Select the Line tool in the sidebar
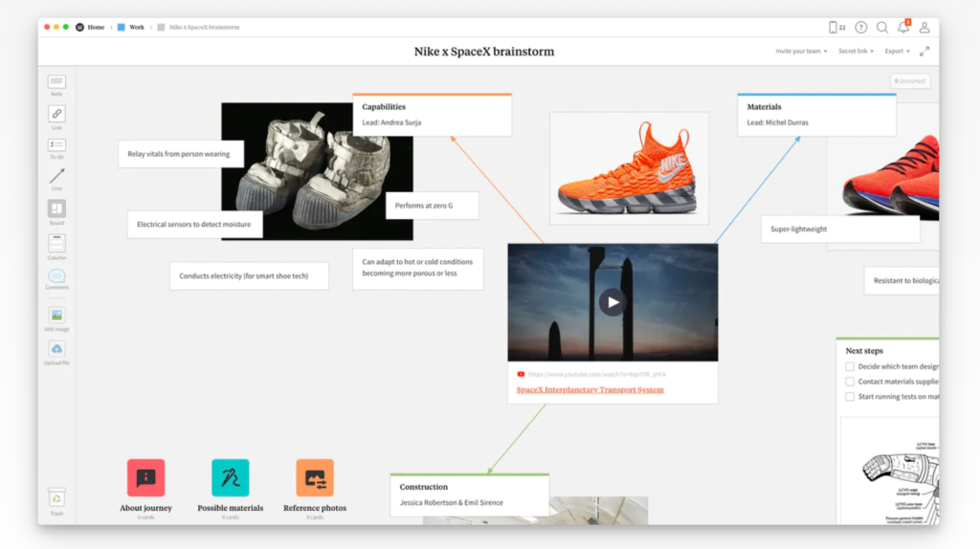 pyautogui.click(x=56, y=179)
